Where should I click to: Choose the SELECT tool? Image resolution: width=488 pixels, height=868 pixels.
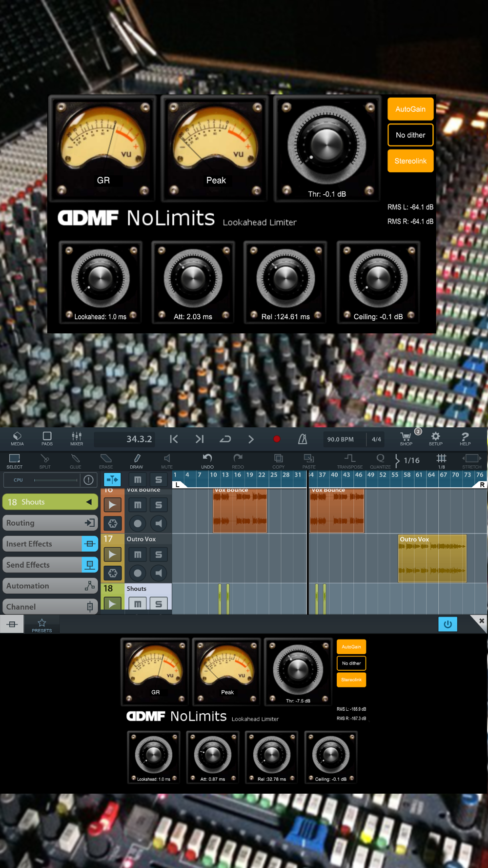coord(14,461)
